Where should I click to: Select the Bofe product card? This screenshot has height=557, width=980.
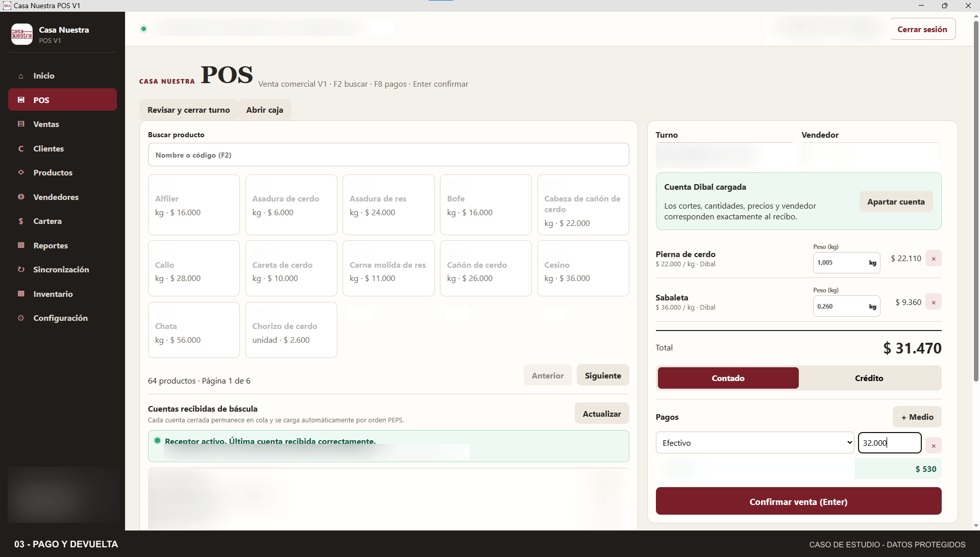pyautogui.click(x=485, y=205)
